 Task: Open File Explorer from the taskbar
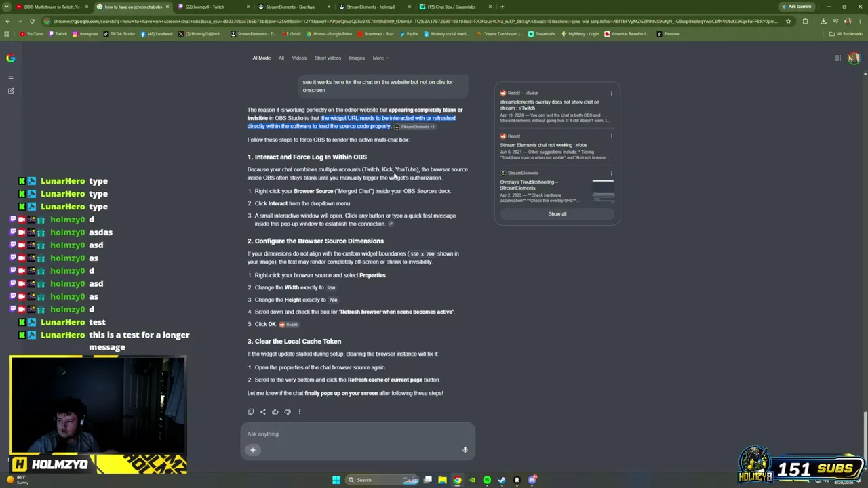coord(442,480)
